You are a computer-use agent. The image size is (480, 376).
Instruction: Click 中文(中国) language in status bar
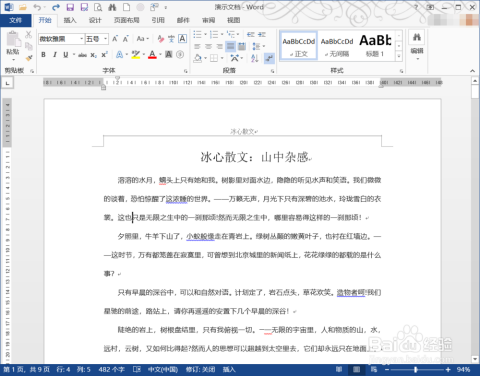(x=163, y=369)
